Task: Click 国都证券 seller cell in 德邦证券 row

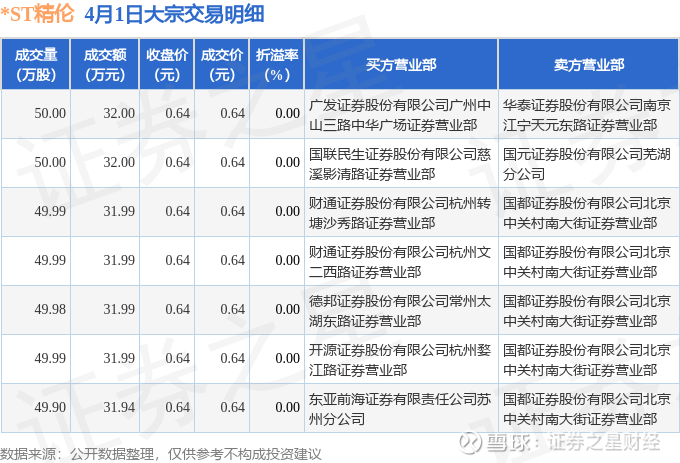Action: click(x=587, y=311)
